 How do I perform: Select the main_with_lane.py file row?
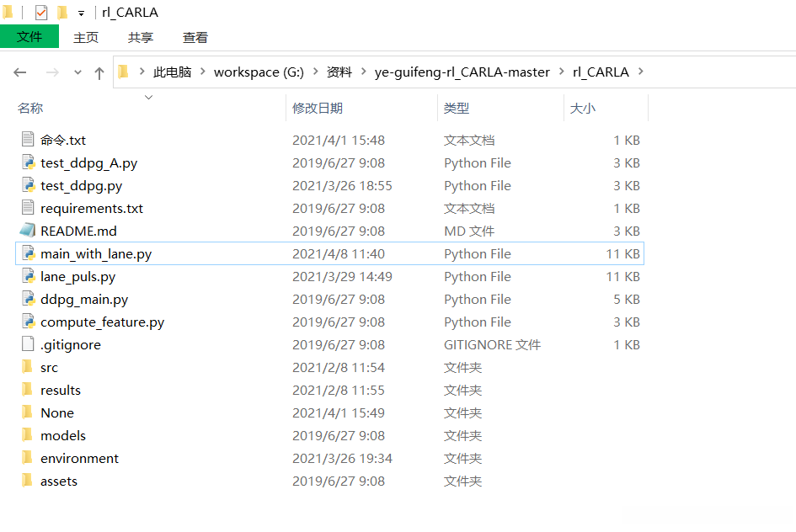click(x=96, y=254)
